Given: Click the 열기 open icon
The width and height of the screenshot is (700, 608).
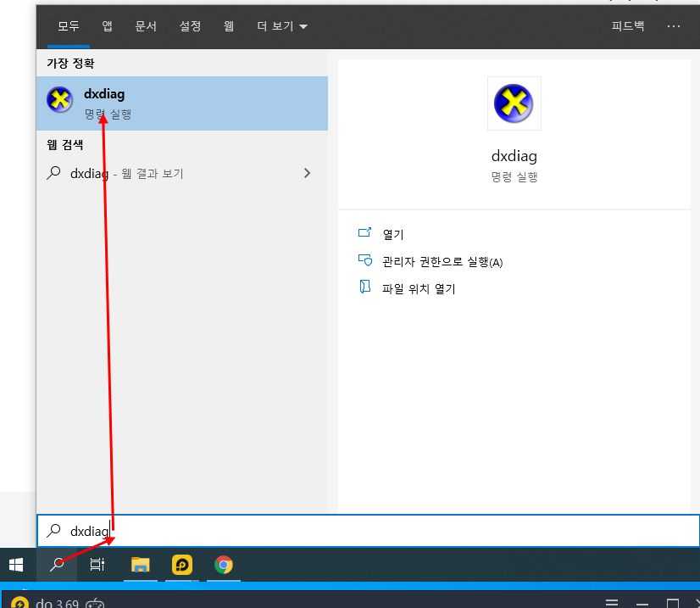Looking at the screenshot, I should pyautogui.click(x=364, y=232).
